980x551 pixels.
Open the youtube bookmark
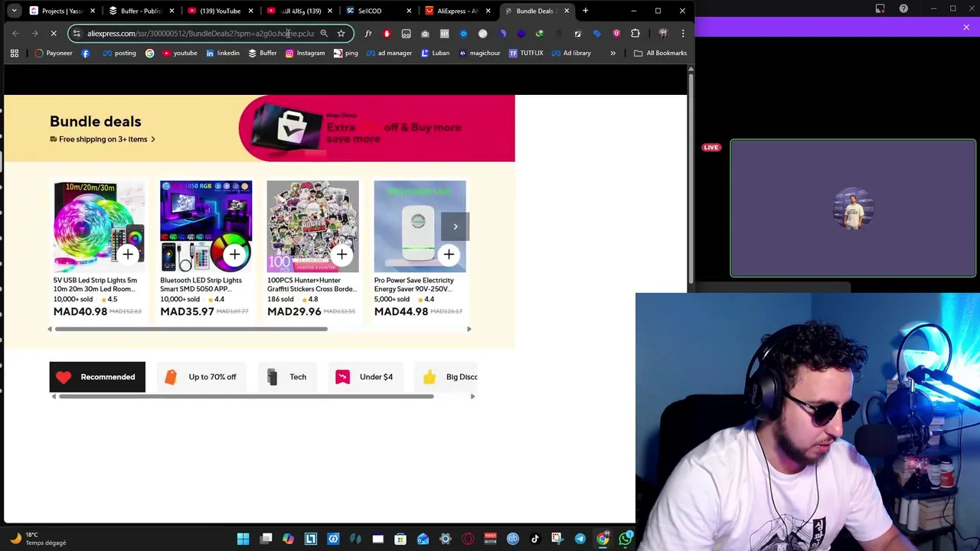coord(180,53)
